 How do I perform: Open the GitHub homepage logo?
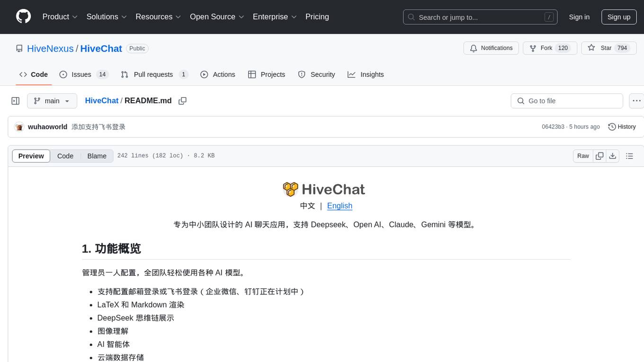(23, 17)
